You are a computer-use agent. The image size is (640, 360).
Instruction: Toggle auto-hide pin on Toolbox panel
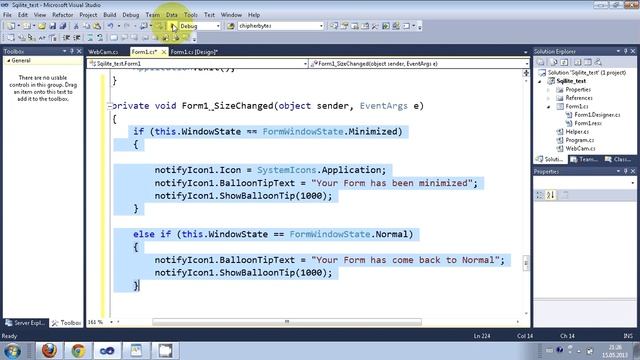coord(72,51)
